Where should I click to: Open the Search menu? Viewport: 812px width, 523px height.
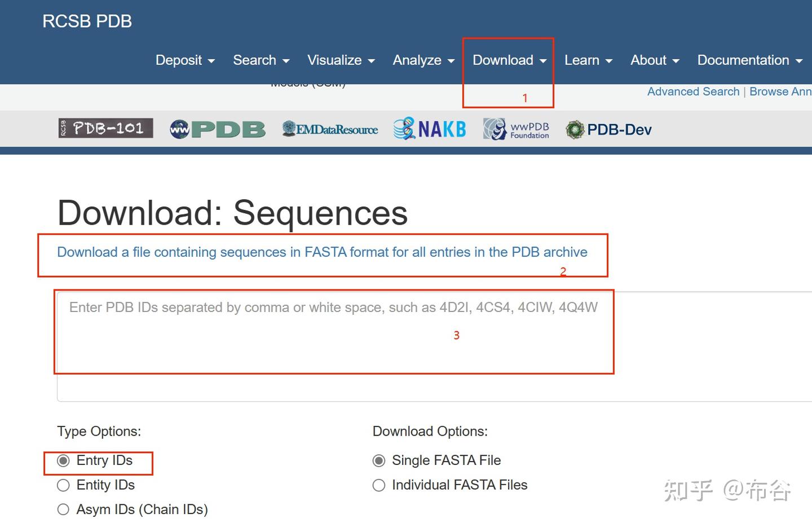(261, 60)
